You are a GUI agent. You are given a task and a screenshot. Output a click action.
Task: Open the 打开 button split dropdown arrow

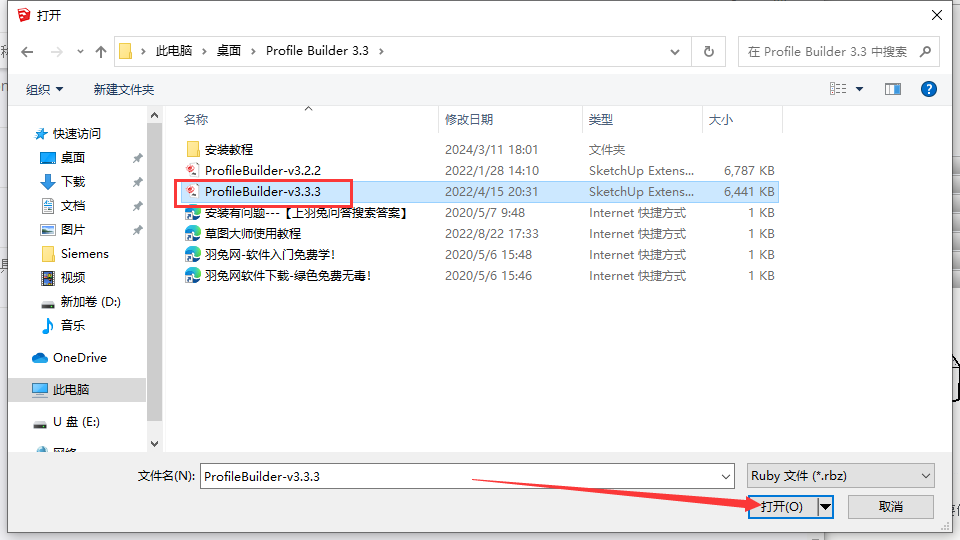[x=825, y=507]
